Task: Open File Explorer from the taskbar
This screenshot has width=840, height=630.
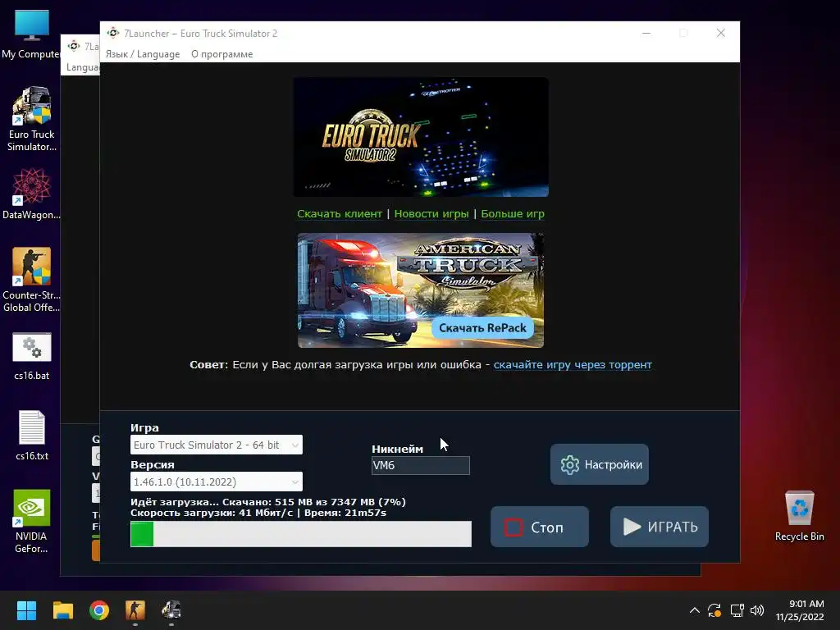Action: pos(62,610)
